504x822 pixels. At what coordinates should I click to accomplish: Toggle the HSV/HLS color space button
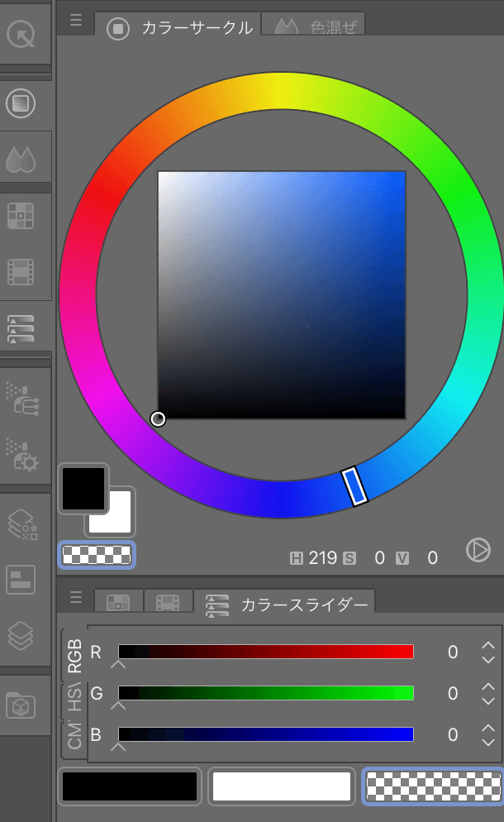click(478, 551)
